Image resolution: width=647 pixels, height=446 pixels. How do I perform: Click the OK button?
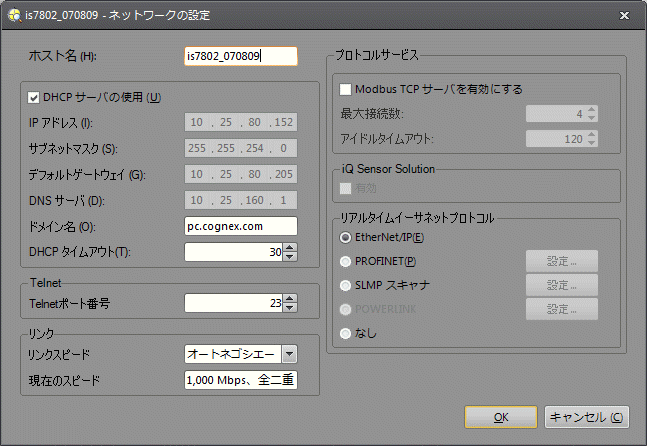pos(501,417)
